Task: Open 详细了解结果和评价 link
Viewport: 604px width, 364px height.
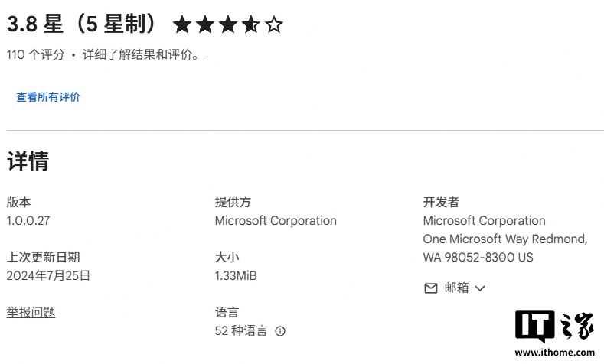Action: click(x=143, y=54)
